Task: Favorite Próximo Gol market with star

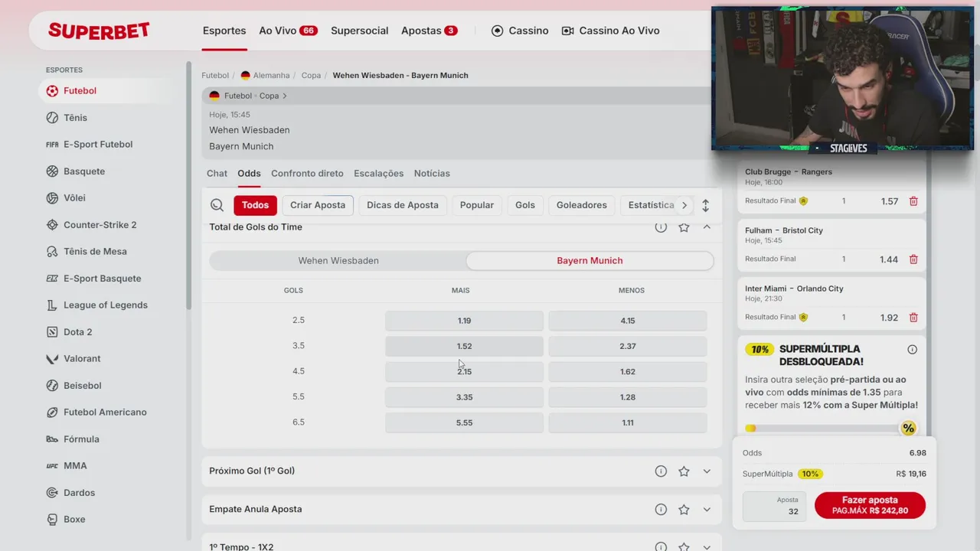Action: coord(684,471)
